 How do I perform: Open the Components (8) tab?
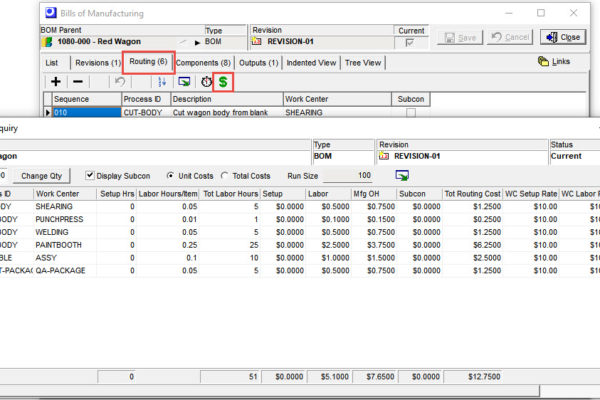(203, 63)
